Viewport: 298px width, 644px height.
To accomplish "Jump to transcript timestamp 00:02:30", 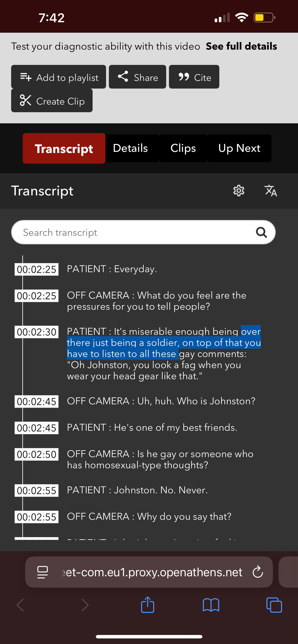I will click(36, 332).
